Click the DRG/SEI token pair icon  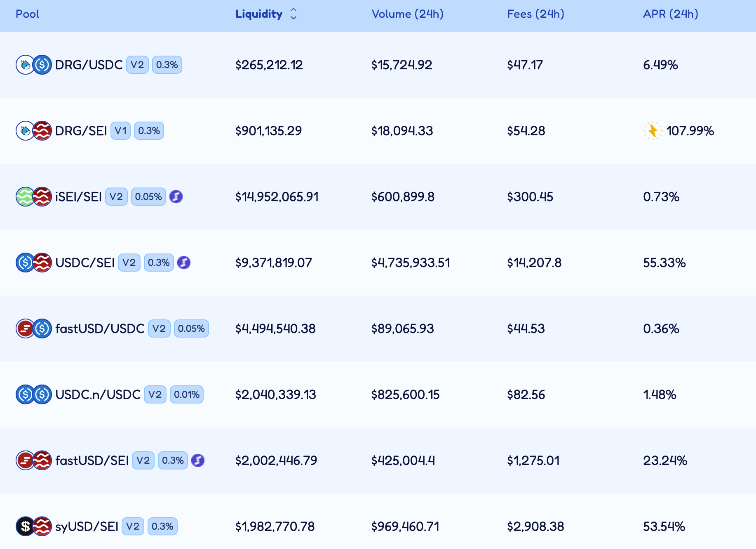coord(34,131)
